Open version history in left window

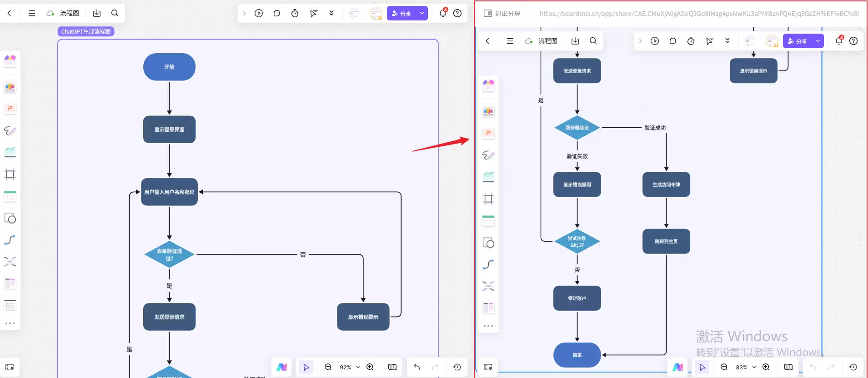[x=457, y=367]
